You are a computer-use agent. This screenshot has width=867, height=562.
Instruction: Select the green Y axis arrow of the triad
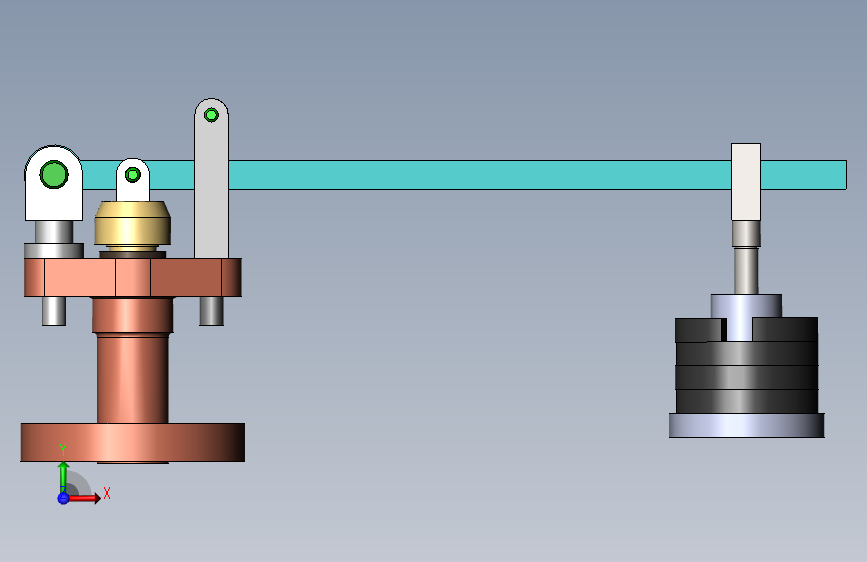pos(63,476)
